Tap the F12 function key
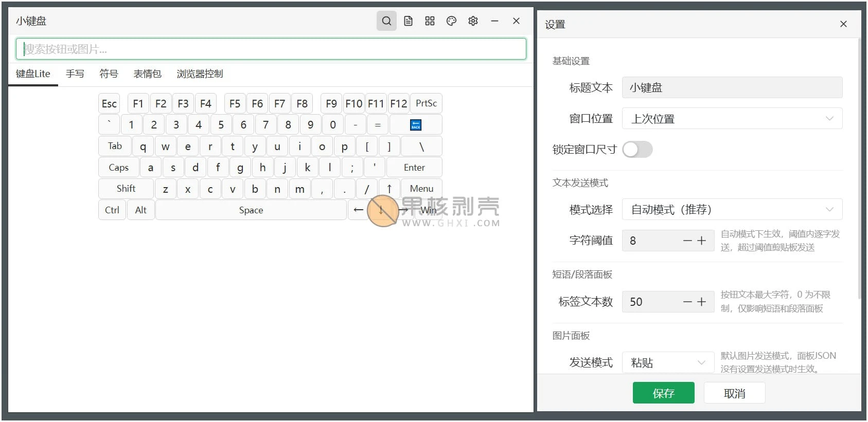Screen dimensions: 868x422 click(398, 103)
